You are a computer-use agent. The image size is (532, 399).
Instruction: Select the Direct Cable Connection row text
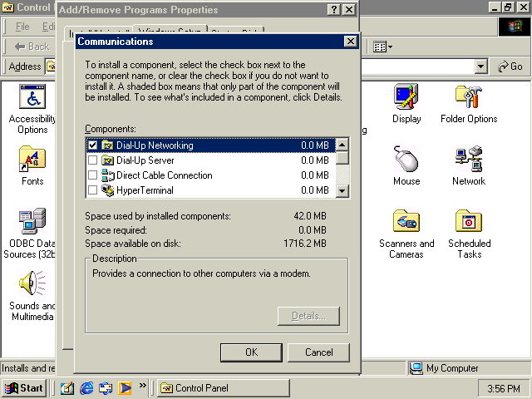point(165,175)
